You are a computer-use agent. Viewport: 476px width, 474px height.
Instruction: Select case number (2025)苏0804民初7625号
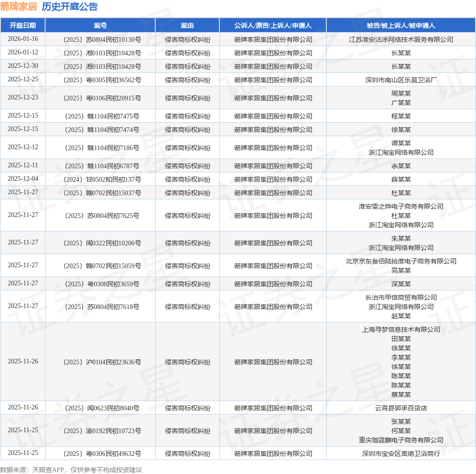coord(102,216)
